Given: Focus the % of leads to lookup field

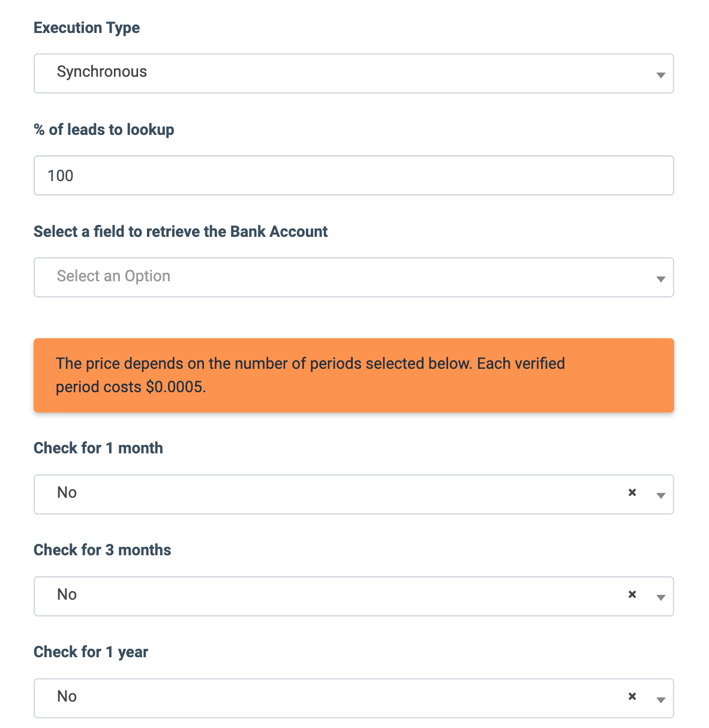Looking at the screenshot, I should [x=354, y=176].
